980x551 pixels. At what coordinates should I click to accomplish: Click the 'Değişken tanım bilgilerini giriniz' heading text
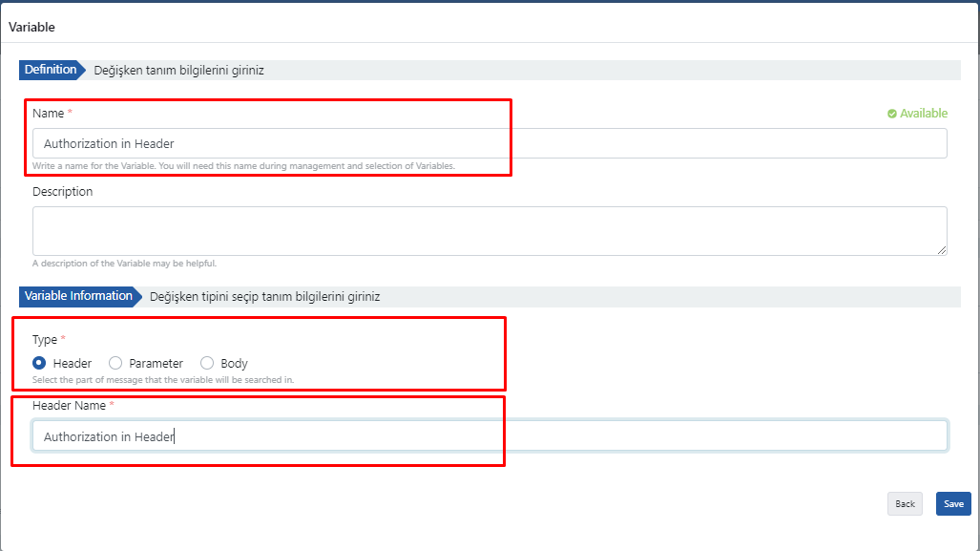pyautogui.click(x=178, y=71)
